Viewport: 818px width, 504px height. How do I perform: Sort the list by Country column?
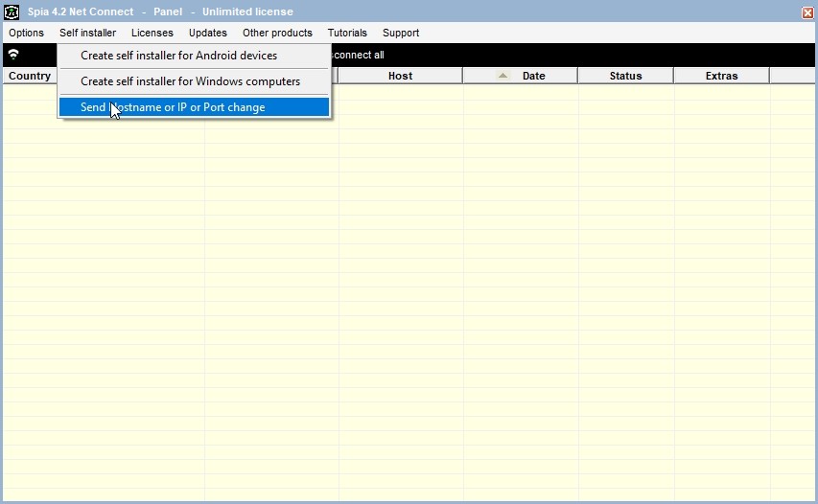(x=29, y=76)
